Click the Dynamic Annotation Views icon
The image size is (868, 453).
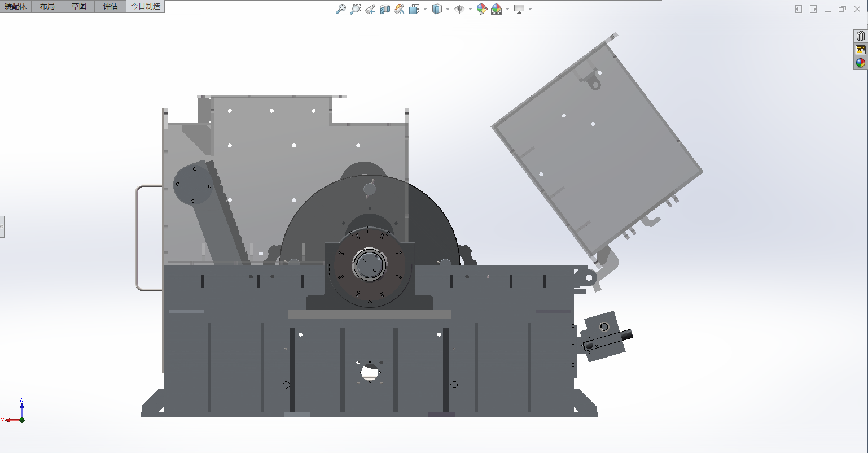click(x=400, y=9)
